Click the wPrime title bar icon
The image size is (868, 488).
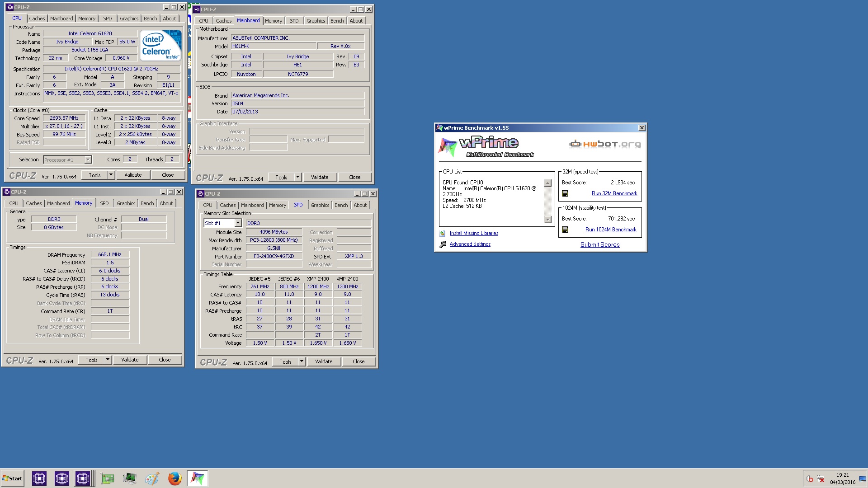tap(439, 128)
